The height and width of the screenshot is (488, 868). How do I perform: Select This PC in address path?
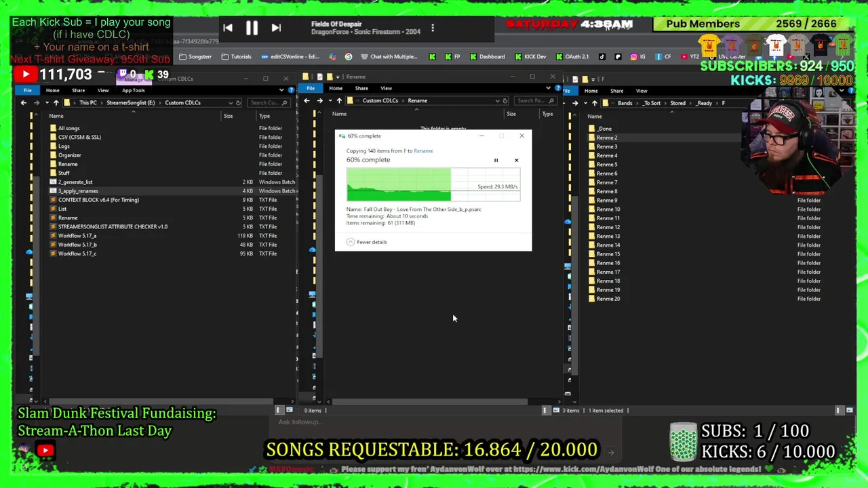[x=88, y=103]
